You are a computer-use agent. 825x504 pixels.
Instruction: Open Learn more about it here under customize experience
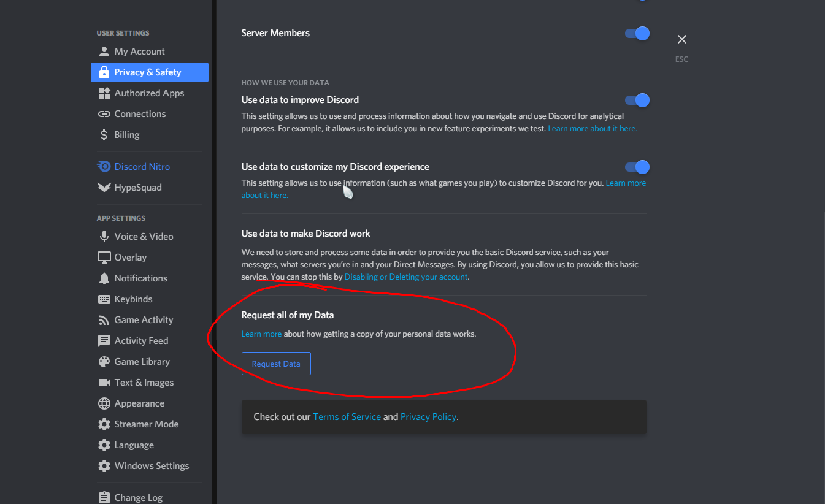tap(626, 183)
